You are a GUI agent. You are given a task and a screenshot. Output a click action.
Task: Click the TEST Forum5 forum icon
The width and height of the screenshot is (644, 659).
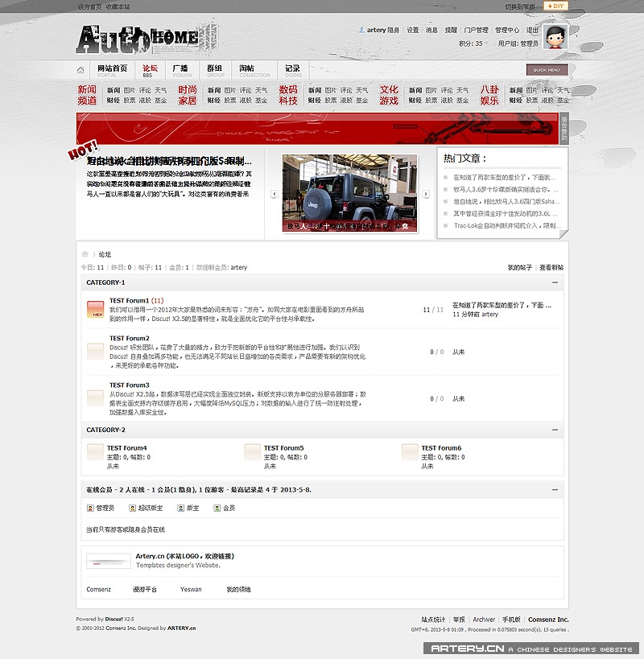click(x=252, y=452)
